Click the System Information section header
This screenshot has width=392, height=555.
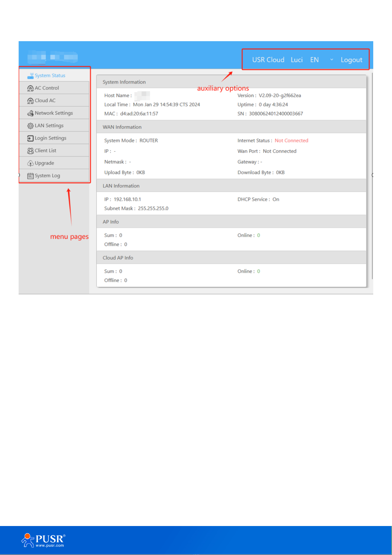tap(124, 82)
